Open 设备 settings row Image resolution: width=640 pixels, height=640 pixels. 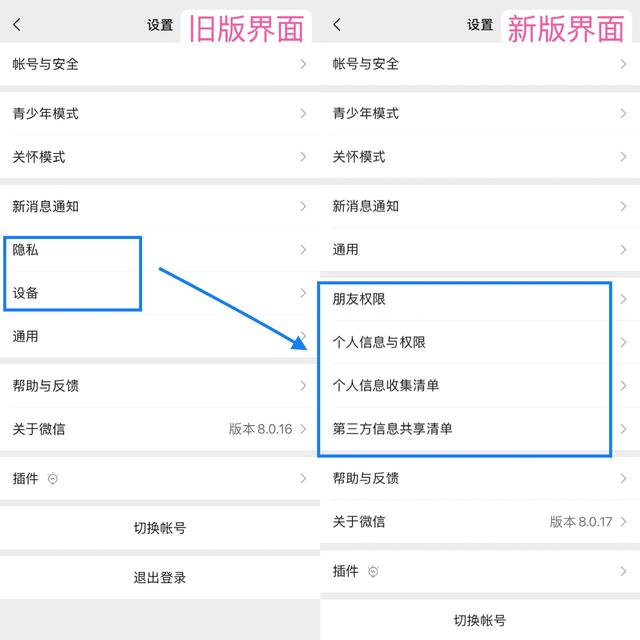[160, 293]
